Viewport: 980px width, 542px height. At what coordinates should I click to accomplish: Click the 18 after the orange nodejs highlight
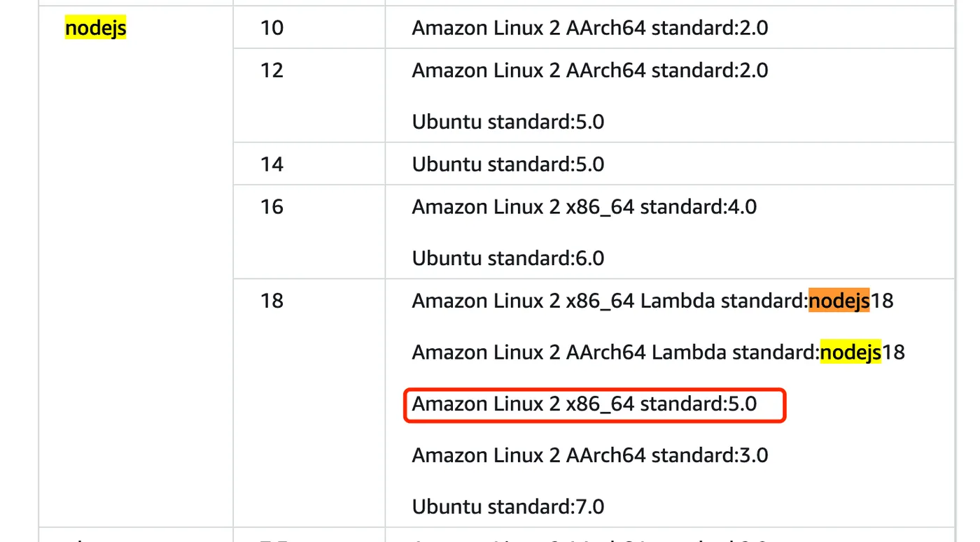pyautogui.click(x=882, y=301)
